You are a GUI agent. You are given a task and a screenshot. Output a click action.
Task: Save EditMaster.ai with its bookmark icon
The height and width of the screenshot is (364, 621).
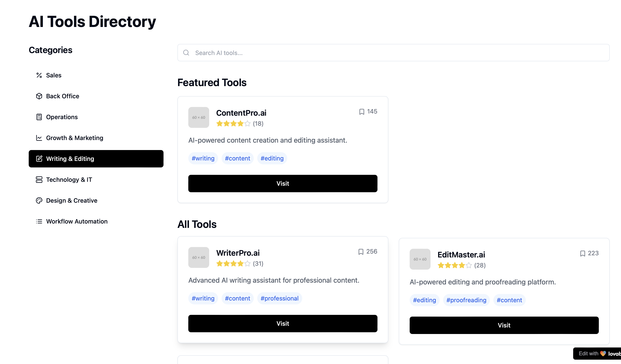coord(583,253)
